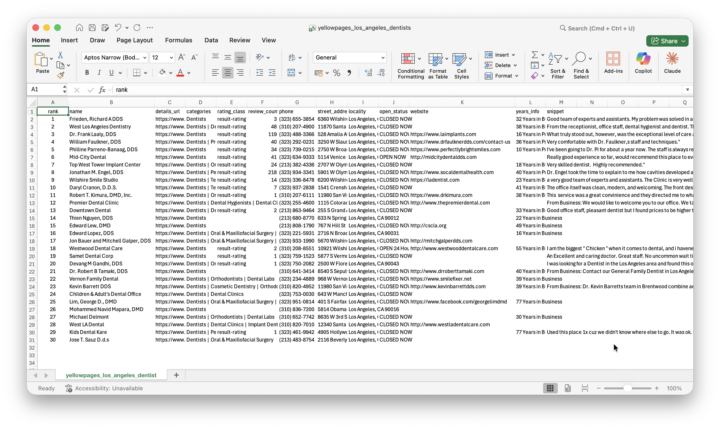Click the Increase Decimal icon
720x430 pixels.
[x=368, y=73]
